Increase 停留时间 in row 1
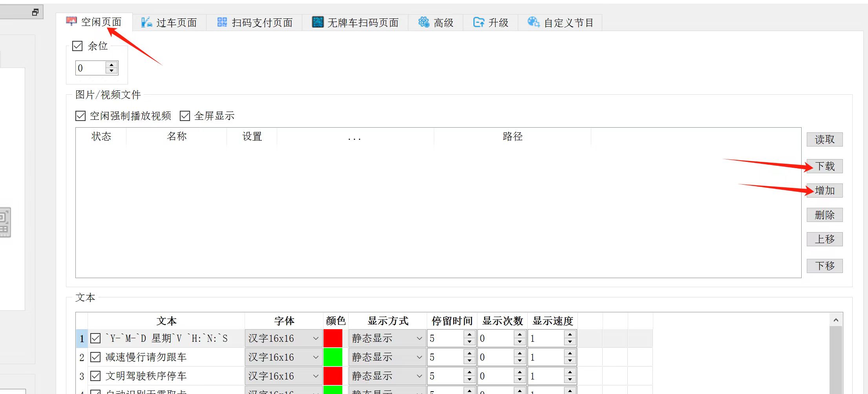868x394 pixels. click(470, 335)
